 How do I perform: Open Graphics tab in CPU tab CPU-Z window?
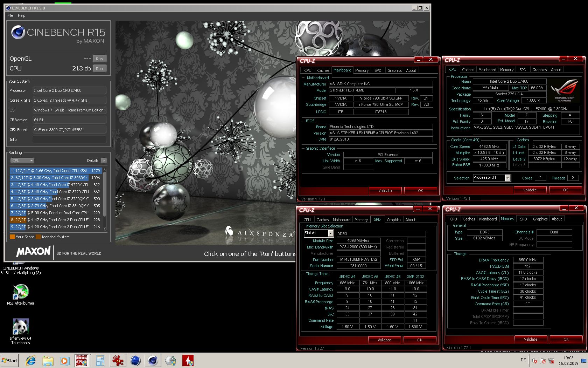click(539, 70)
